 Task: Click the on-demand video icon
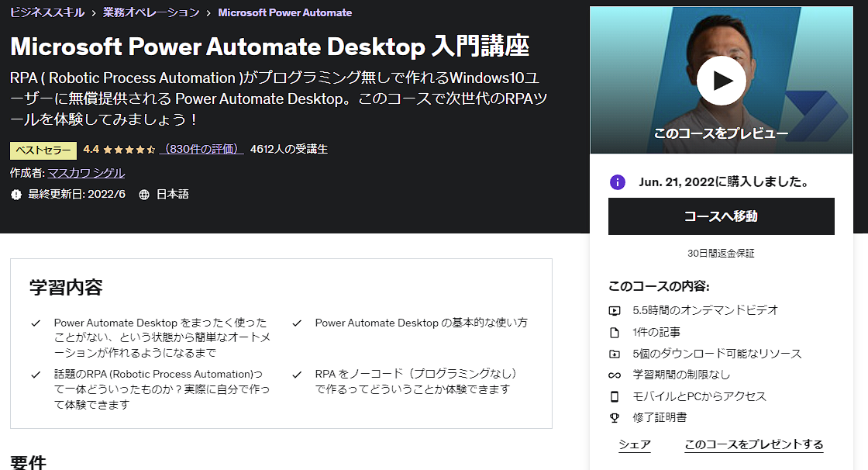pyautogui.click(x=615, y=310)
